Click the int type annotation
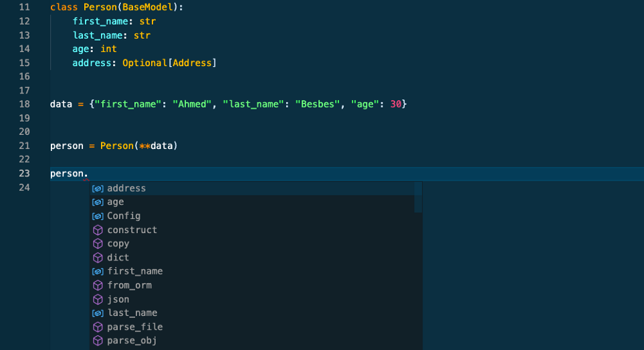 pyautogui.click(x=108, y=49)
